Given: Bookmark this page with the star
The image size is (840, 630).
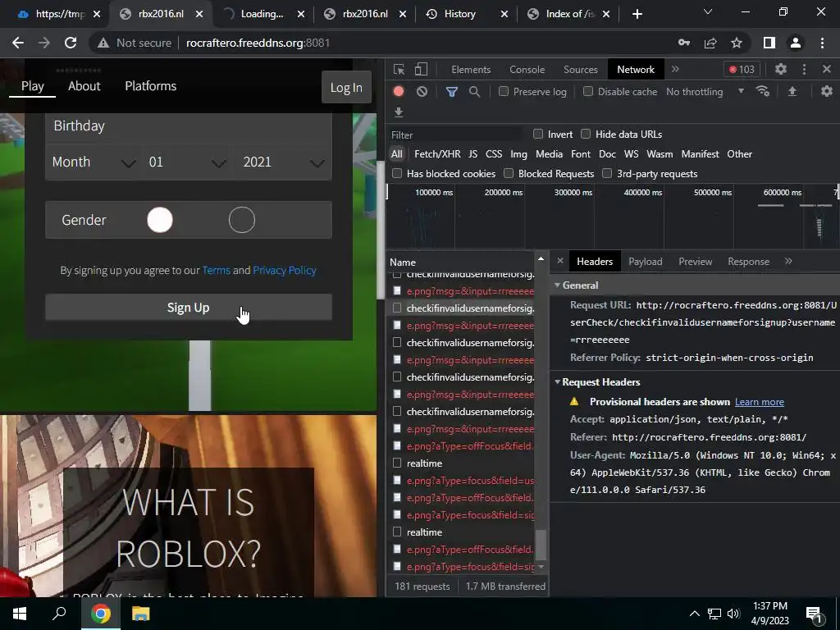Looking at the screenshot, I should tap(737, 43).
